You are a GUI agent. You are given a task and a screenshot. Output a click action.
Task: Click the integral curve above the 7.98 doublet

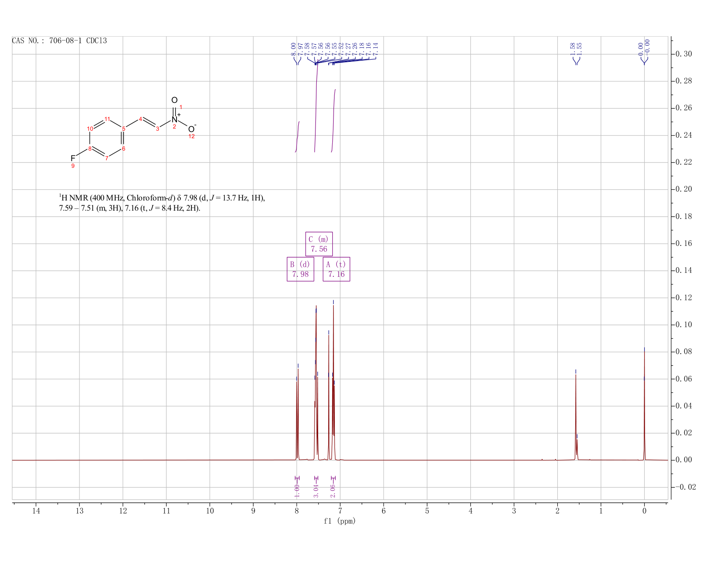(297, 137)
